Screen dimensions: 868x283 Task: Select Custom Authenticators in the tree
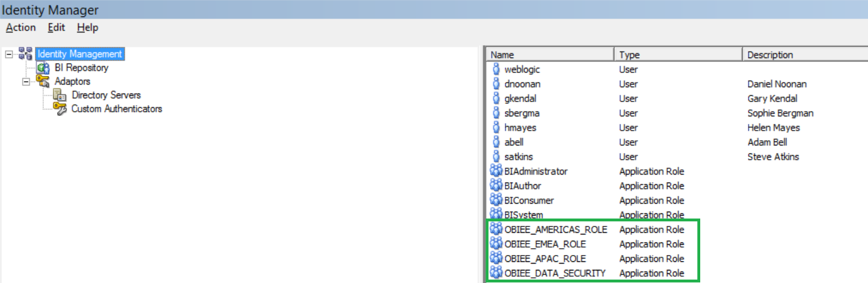click(x=117, y=108)
